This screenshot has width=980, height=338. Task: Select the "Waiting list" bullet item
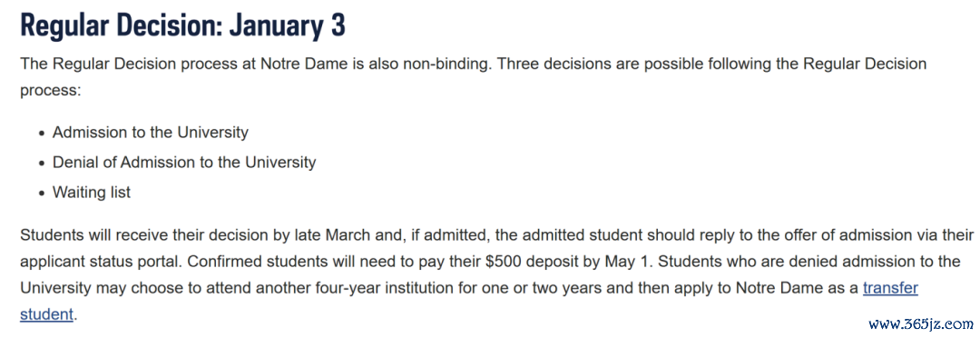point(92,192)
